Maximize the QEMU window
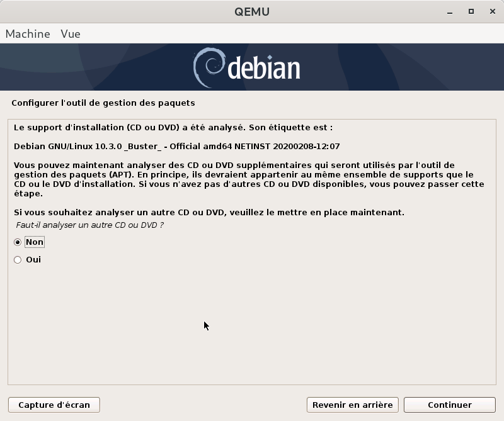 click(x=471, y=11)
